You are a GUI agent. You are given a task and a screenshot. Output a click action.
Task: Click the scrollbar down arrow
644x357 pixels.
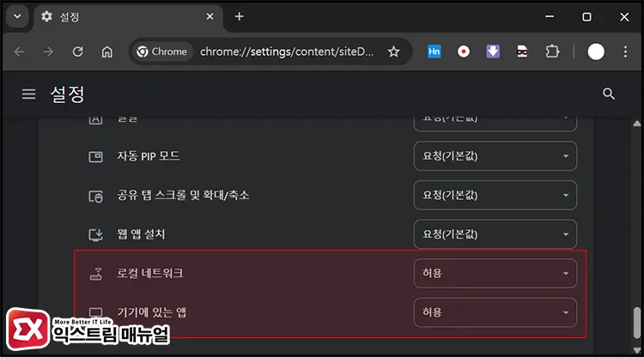pos(636,349)
